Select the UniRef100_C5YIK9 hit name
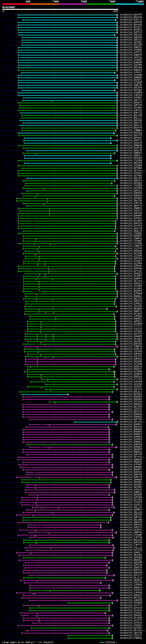The image size is (146, 644). click(131, 402)
